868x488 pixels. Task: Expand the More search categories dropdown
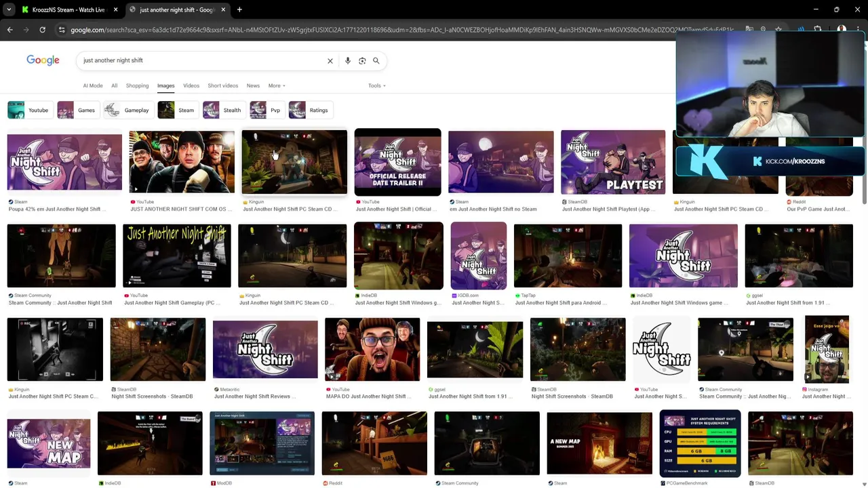[277, 85]
